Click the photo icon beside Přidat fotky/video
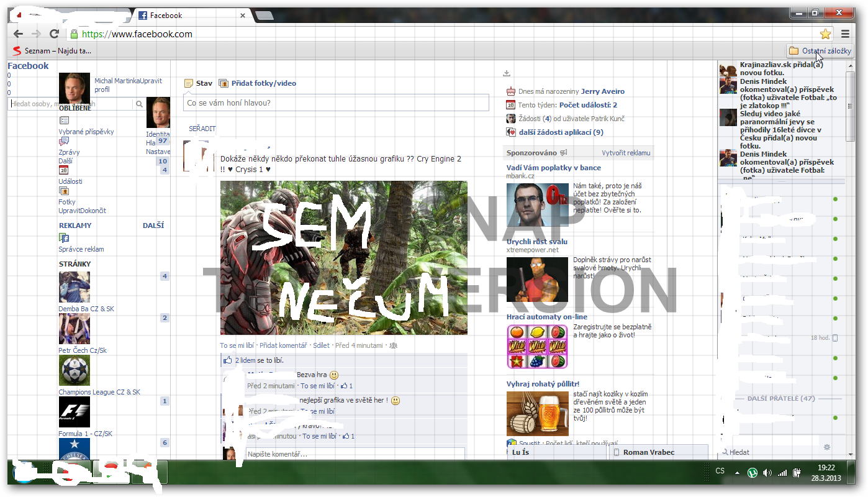 pyautogui.click(x=224, y=83)
